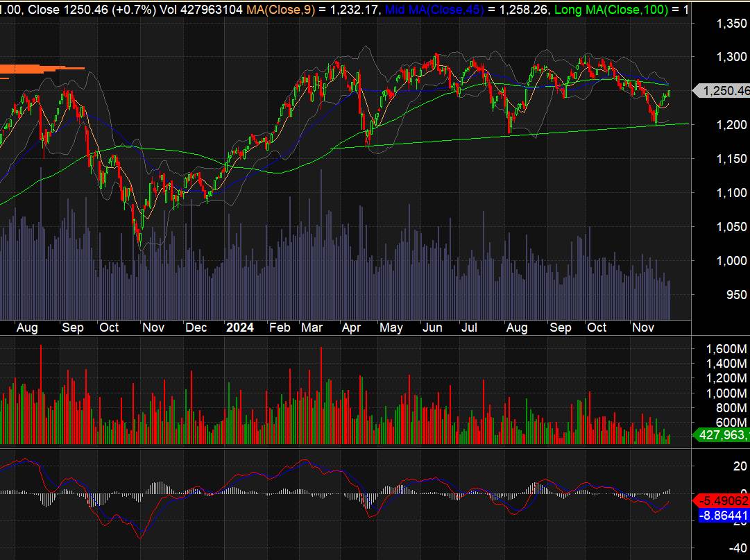Screen dimensions: 750x560
Task: Click the blue -8.86441 signal value tag
Action: [724, 515]
